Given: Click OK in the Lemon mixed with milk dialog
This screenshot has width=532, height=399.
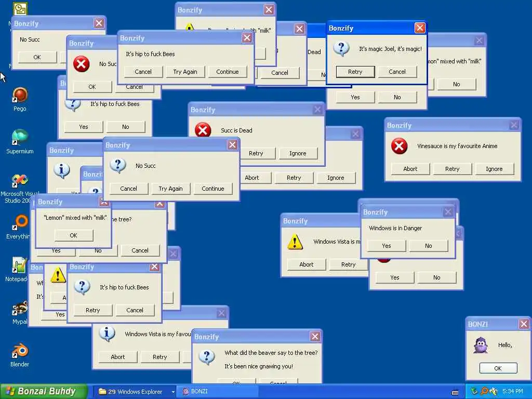Looking at the screenshot, I should pos(74,235).
